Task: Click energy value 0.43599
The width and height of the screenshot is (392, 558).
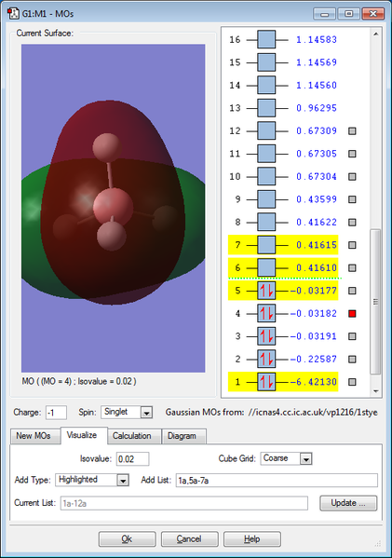Action: [317, 199]
